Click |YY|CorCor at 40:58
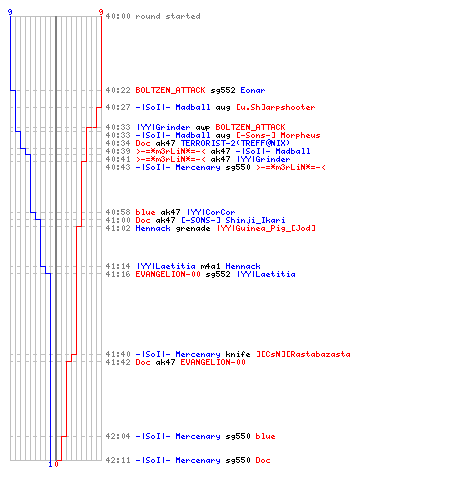Viewport: 450px width, 500px height. point(211,212)
